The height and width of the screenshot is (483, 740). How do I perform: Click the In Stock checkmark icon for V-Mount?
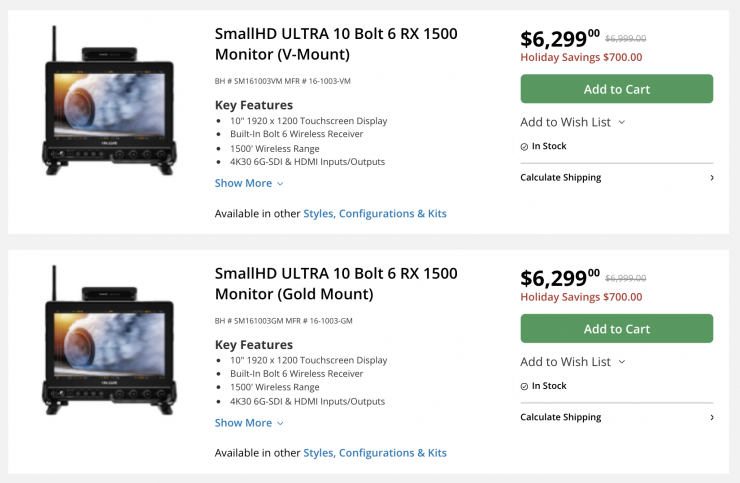point(524,146)
